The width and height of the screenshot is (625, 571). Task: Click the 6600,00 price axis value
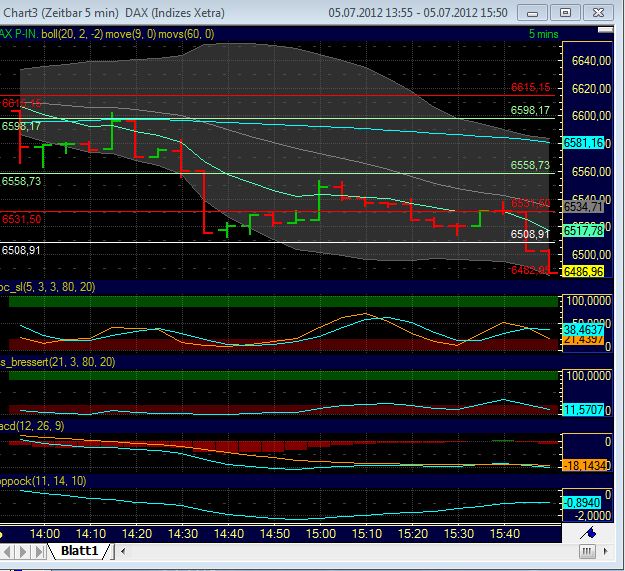point(591,116)
